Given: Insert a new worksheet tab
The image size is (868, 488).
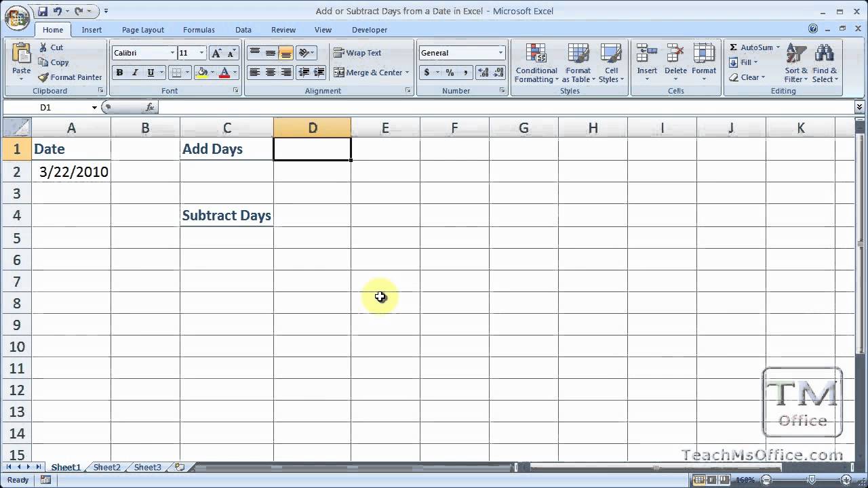Looking at the screenshot, I should pyautogui.click(x=180, y=467).
